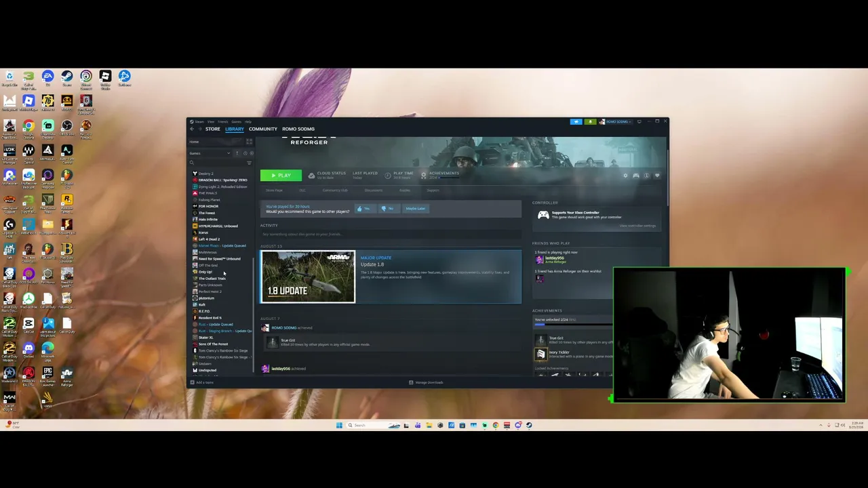Open the LIBRARY tab
This screenshot has height=488, width=868.
point(235,129)
